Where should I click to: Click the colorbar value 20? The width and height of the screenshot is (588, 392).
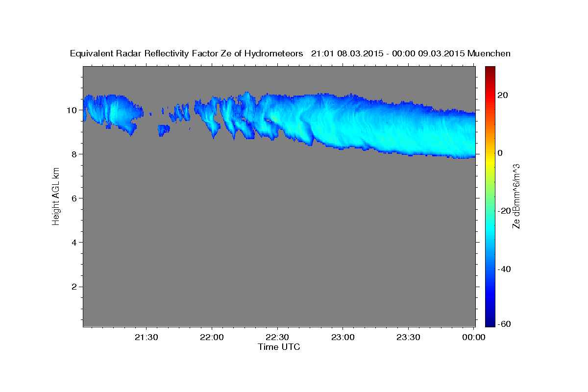[503, 95]
